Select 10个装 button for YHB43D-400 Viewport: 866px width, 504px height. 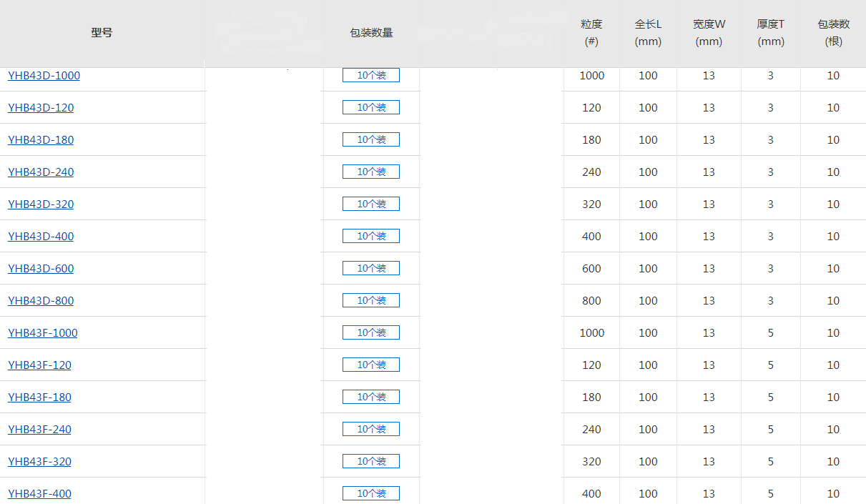point(371,236)
